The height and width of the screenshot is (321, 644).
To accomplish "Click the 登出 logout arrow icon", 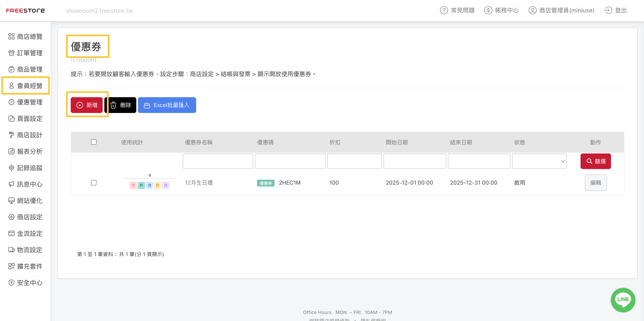I will 608,10.
